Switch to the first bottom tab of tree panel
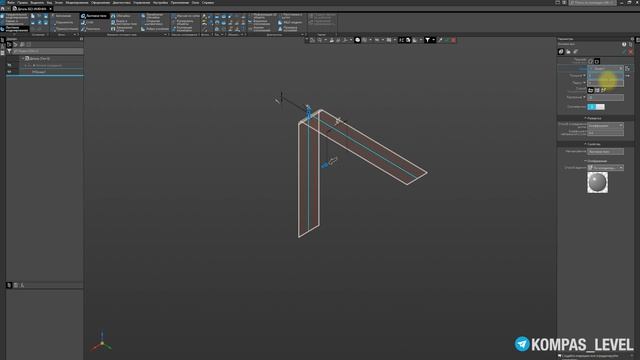The width and height of the screenshot is (640, 360). (x=9, y=285)
